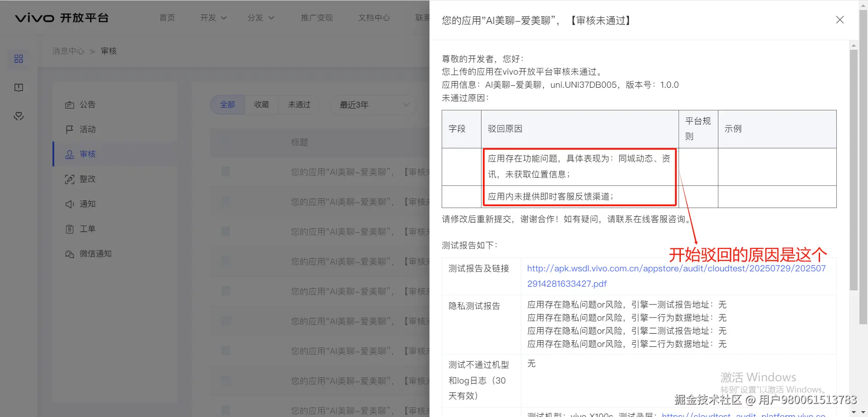
Task: Click the 应用信息 line with uni.UNI37DB005
Action: tap(560, 85)
